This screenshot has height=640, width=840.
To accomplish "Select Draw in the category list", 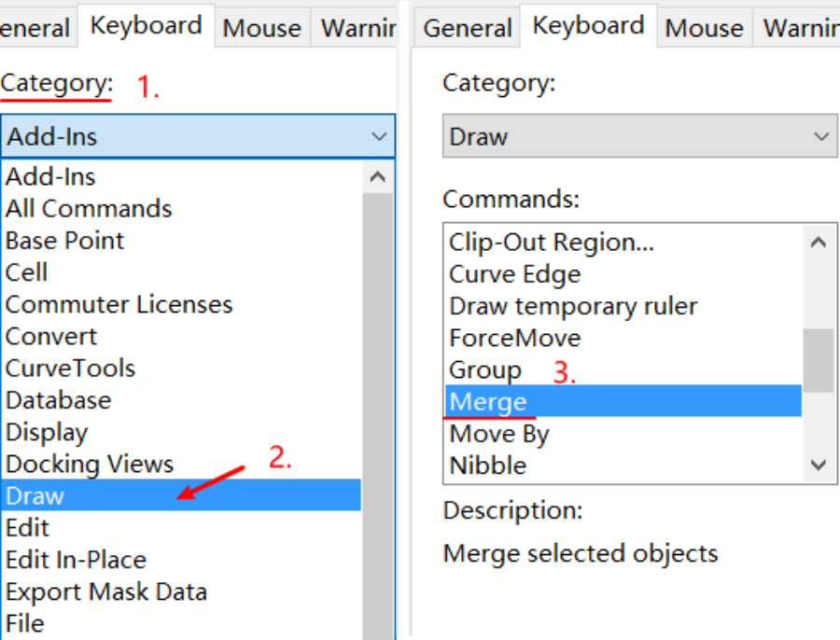I will (x=35, y=495).
